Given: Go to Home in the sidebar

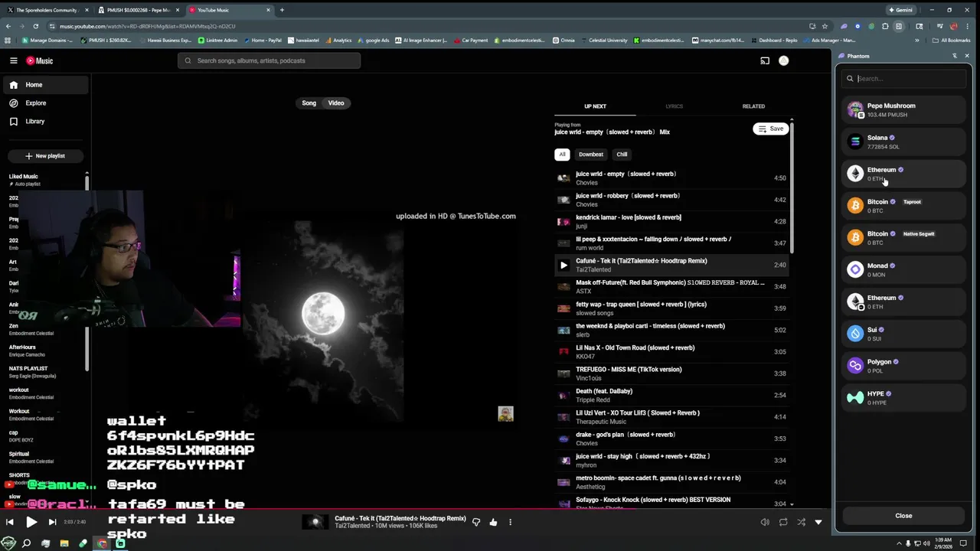Looking at the screenshot, I should pos(44,85).
